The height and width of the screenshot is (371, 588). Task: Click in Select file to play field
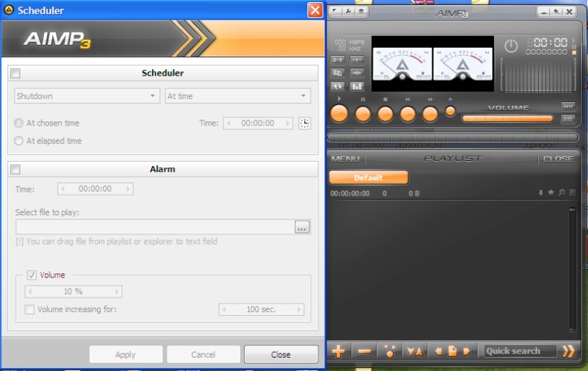pyautogui.click(x=155, y=227)
